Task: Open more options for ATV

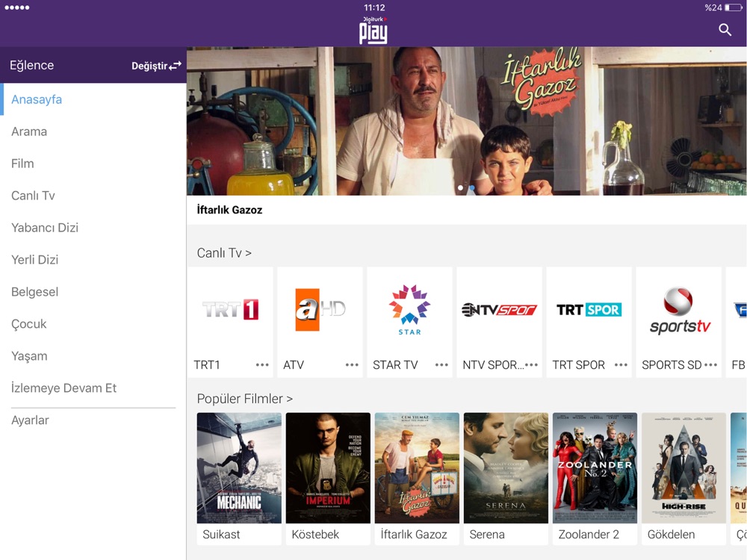Action: tap(352, 365)
